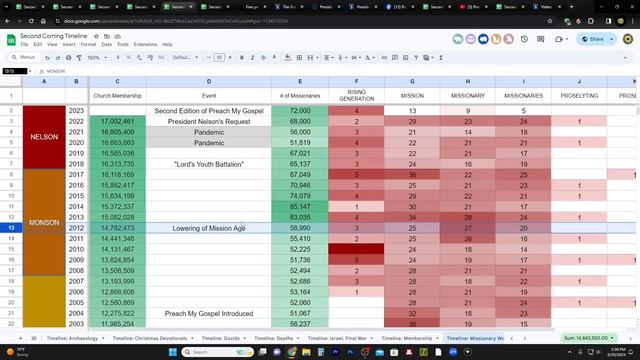
Task: Open the Share options arrow
Action: point(612,39)
